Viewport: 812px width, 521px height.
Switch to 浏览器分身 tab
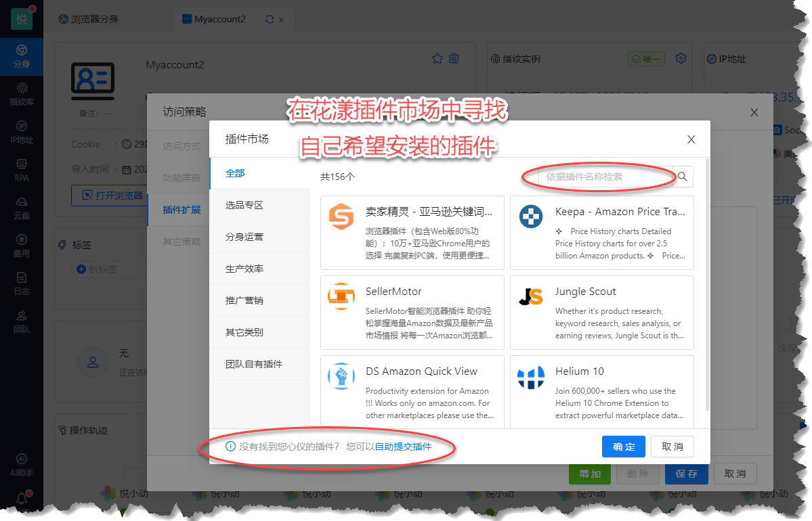pos(89,19)
